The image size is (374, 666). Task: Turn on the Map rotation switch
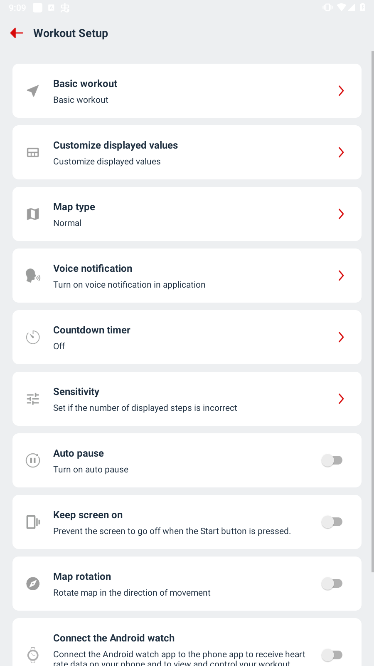click(332, 584)
